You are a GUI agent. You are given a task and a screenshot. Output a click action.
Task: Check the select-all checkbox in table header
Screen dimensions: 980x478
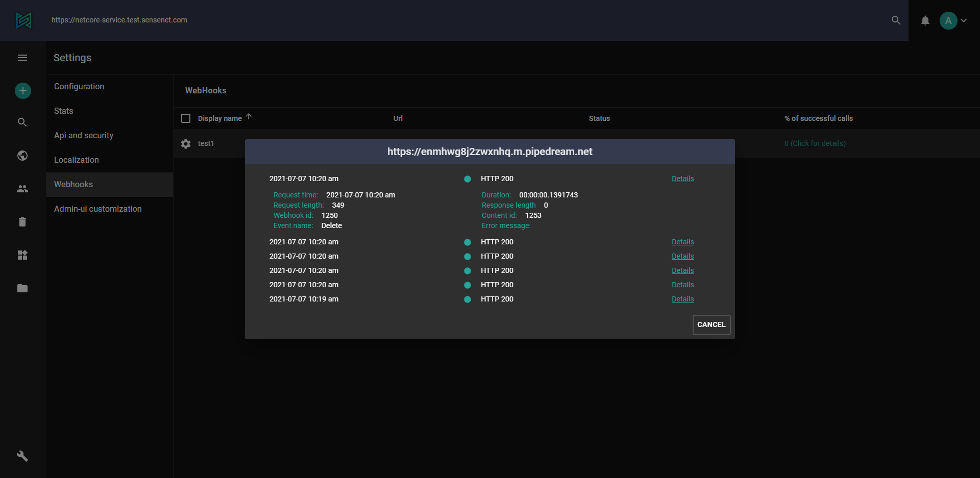186,118
